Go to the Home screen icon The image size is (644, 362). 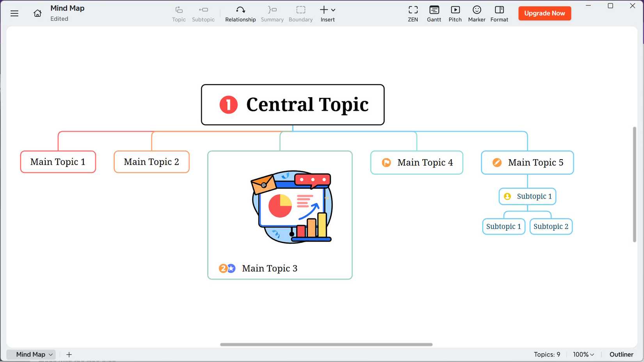pyautogui.click(x=37, y=13)
